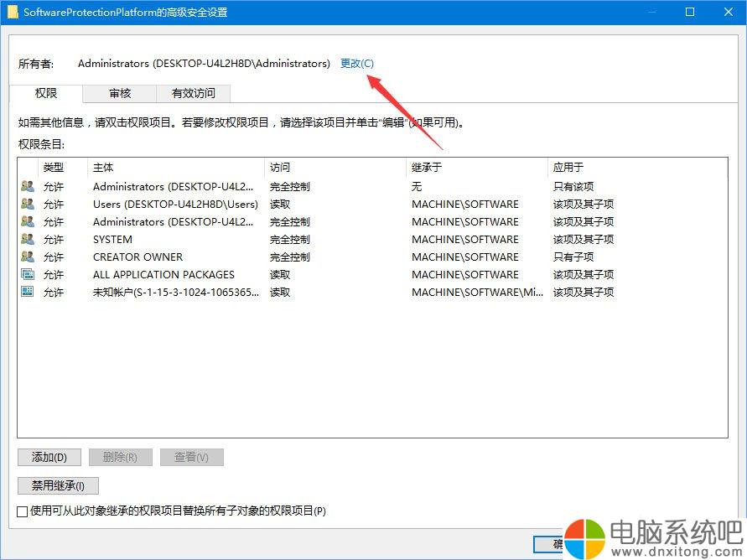Click the 更改(C) owner change link
The image size is (747, 560).
pos(357,64)
